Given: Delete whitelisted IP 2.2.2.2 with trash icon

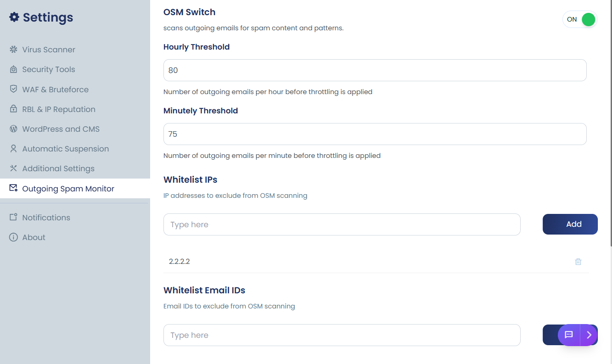Looking at the screenshot, I should click(x=578, y=262).
